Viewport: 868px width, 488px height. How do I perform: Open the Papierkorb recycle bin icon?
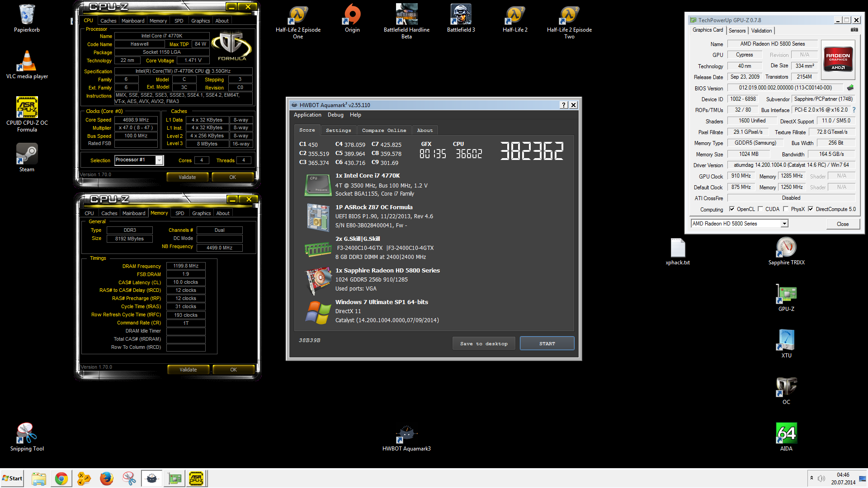[x=27, y=19]
